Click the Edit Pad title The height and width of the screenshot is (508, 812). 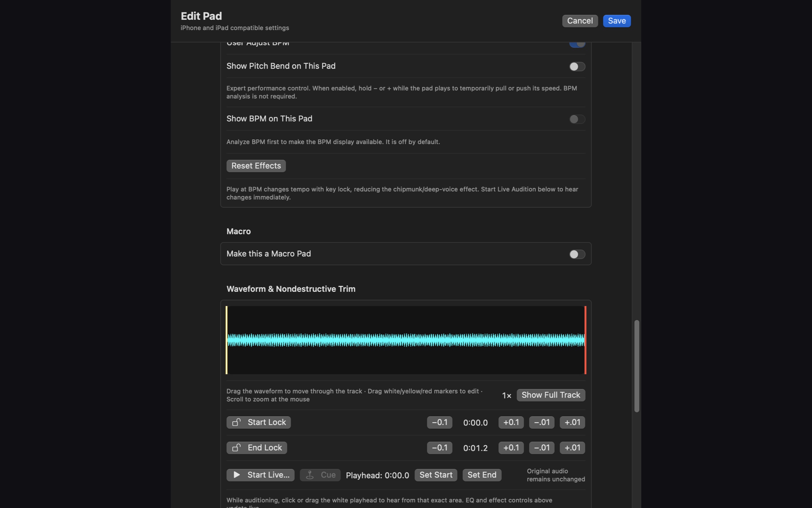point(201,16)
